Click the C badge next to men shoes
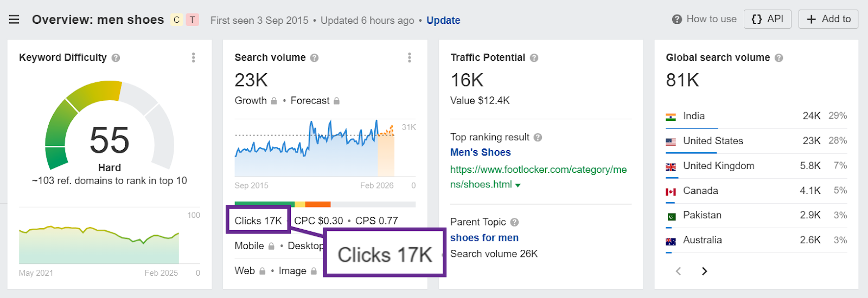This screenshot has height=298, width=868. tap(176, 20)
